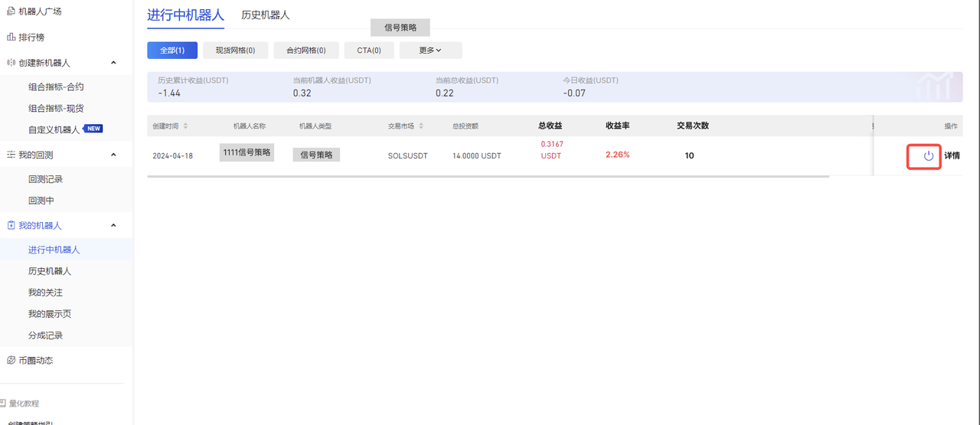Collapse the 创建新机器人 section chevron
This screenshot has width=980, height=425.
(x=114, y=63)
